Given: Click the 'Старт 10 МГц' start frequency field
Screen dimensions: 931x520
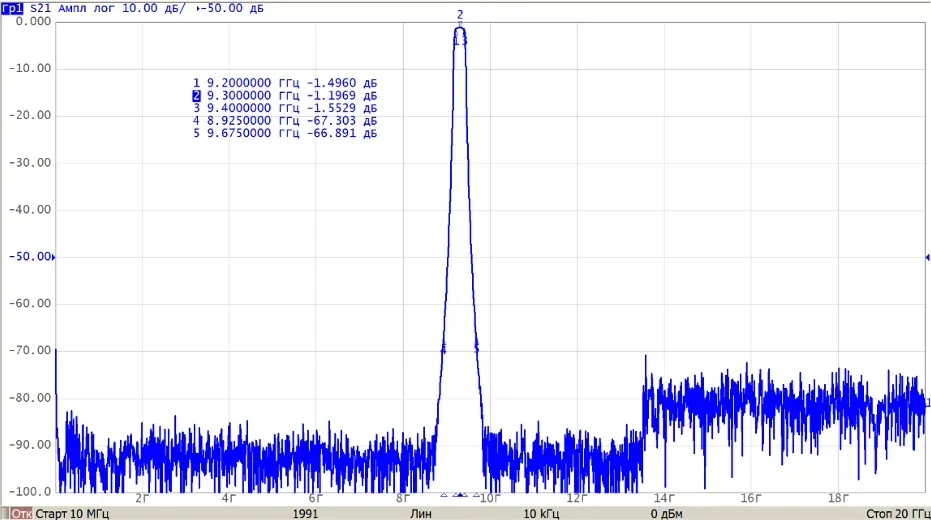Looking at the screenshot, I should [x=72, y=513].
